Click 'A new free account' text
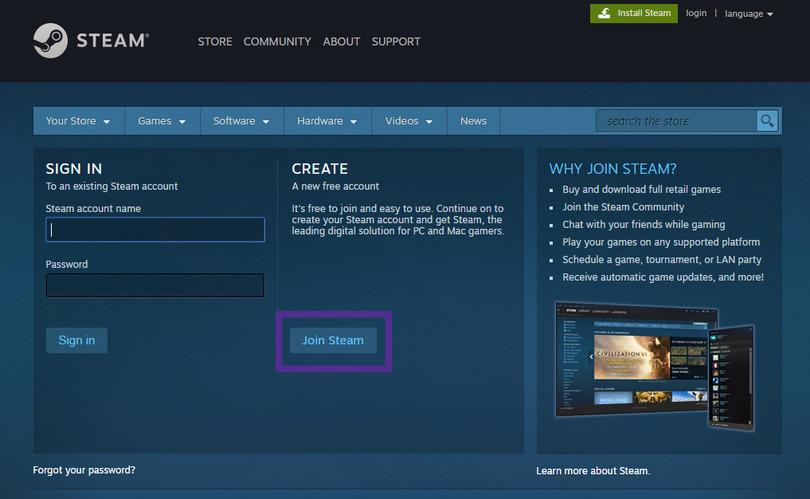The height and width of the screenshot is (499, 810). click(x=335, y=186)
